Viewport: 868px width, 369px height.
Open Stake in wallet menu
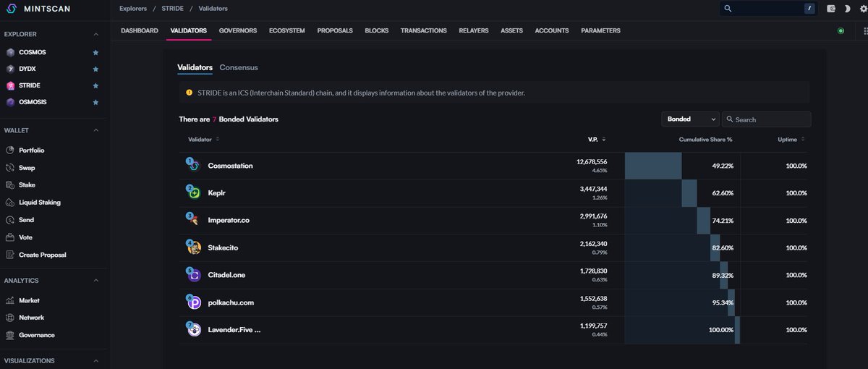pyautogui.click(x=27, y=185)
